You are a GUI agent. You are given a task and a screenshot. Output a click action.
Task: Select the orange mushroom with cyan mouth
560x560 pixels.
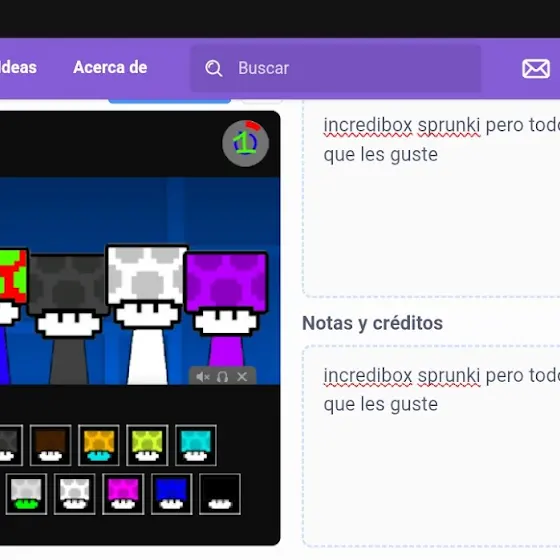click(99, 445)
